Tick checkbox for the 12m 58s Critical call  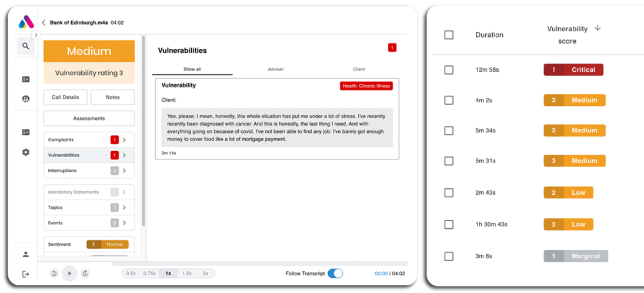[x=449, y=70]
